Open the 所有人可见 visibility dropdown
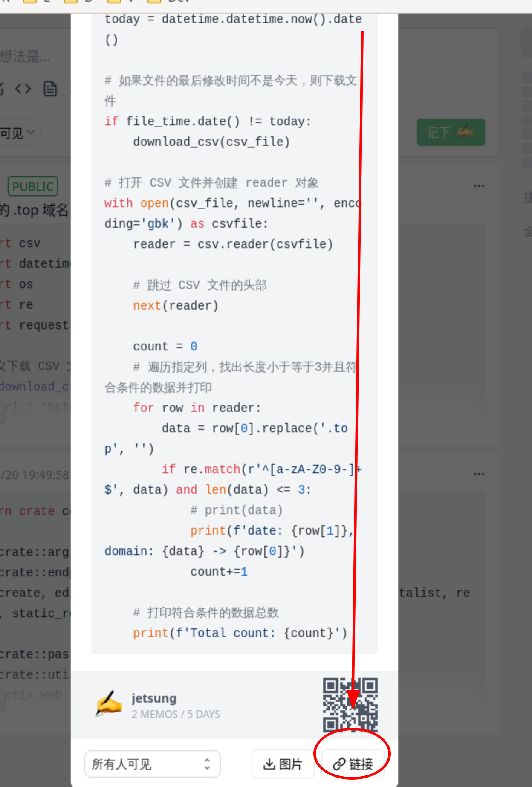Screen dimensions: 532x787 (x=152, y=764)
